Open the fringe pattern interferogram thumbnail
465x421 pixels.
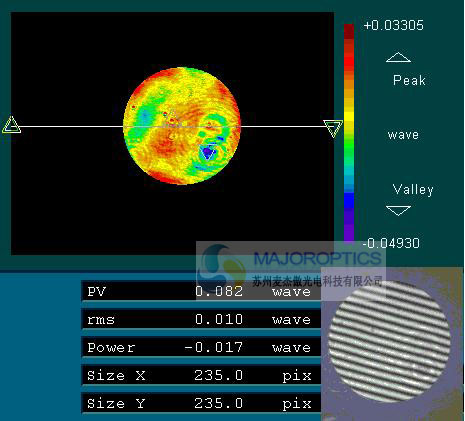click(389, 342)
